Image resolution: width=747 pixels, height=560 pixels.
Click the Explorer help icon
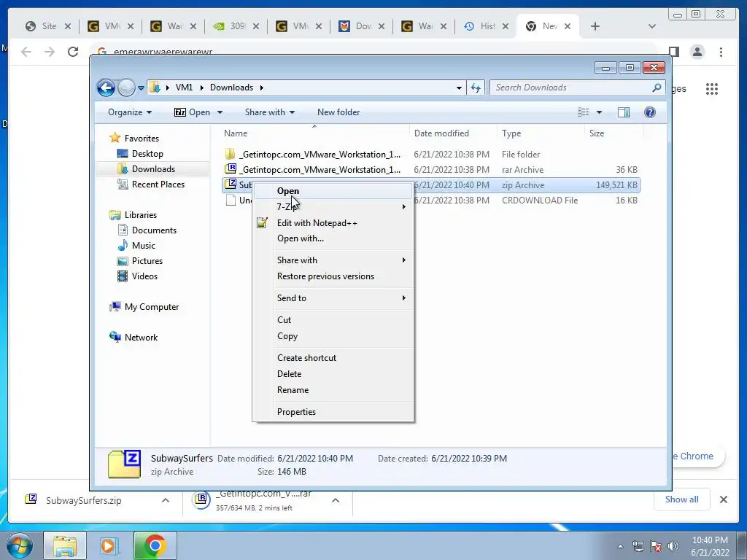[649, 112]
